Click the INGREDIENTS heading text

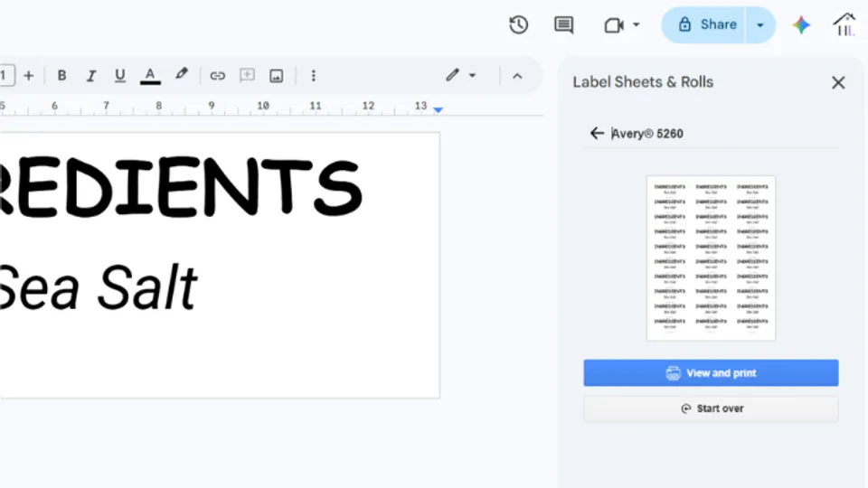181,186
